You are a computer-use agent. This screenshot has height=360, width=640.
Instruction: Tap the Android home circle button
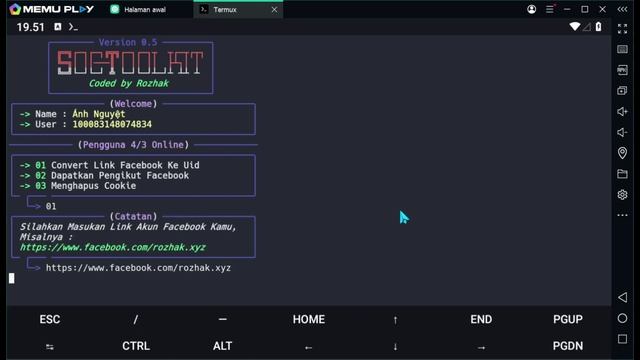622,318
